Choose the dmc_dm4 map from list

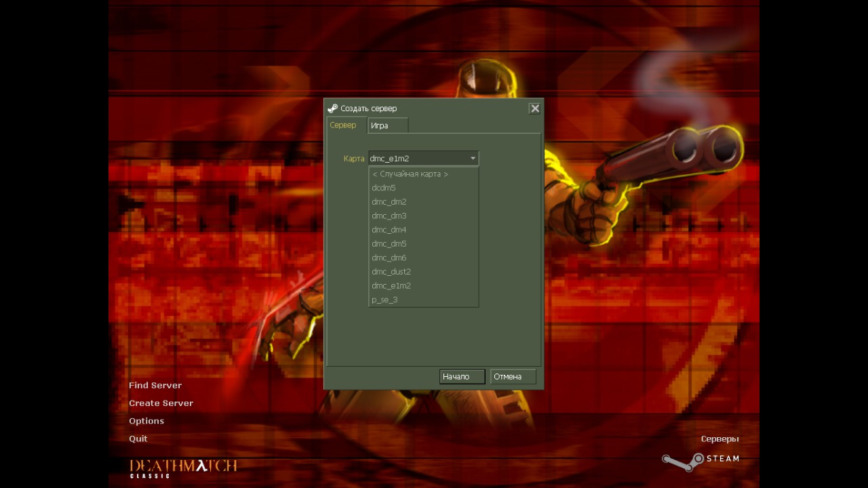[424, 230]
